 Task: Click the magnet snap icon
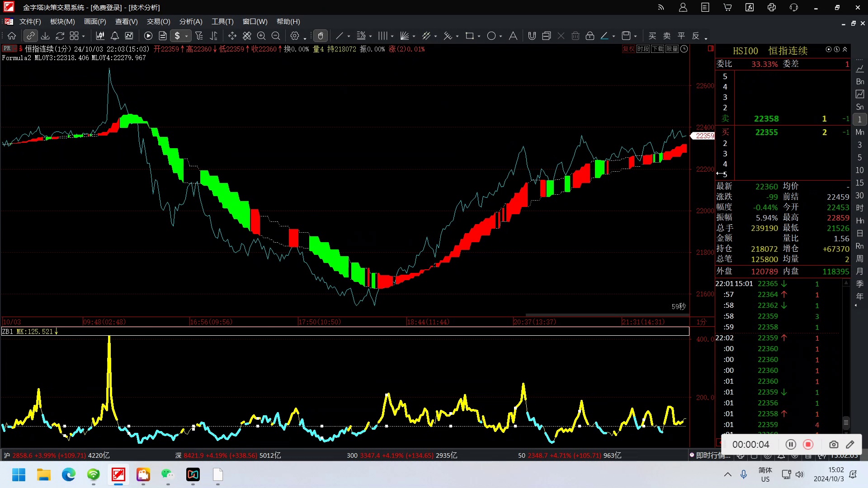[x=532, y=36]
